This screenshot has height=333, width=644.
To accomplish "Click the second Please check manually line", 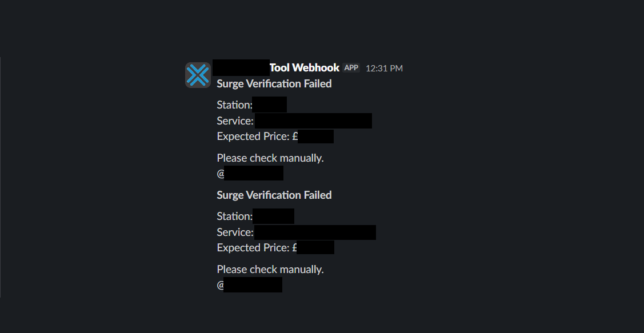I will click(270, 270).
